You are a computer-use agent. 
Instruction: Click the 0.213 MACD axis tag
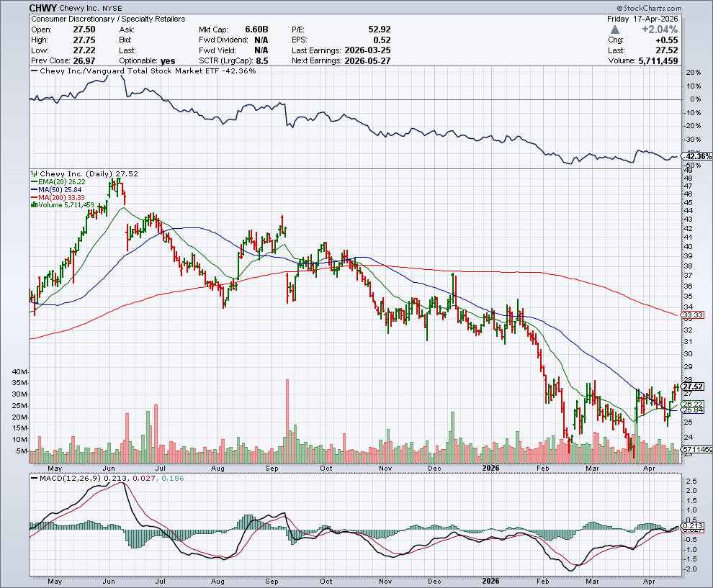point(694,525)
